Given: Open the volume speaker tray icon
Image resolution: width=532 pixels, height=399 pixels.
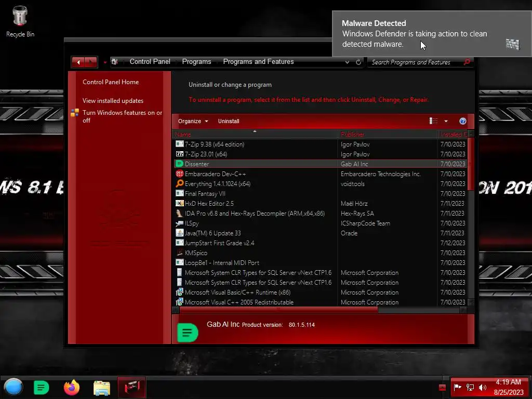Looking at the screenshot, I should pos(482,387).
